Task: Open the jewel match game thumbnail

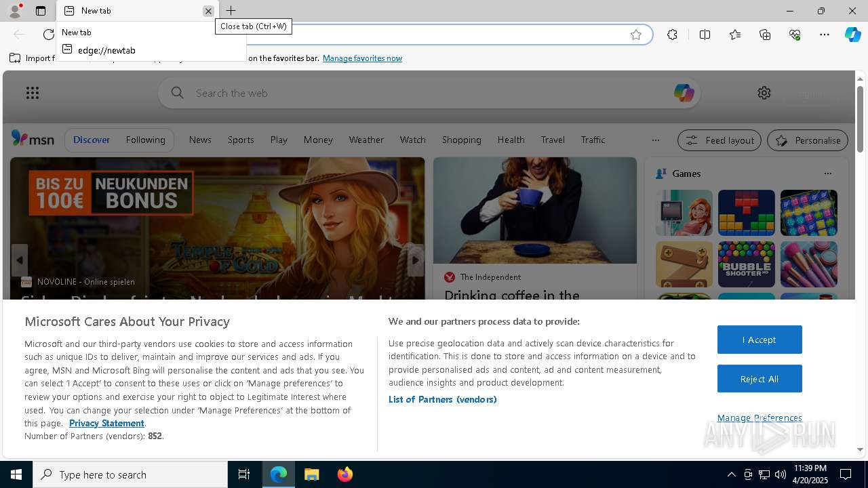Action: coord(808,213)
